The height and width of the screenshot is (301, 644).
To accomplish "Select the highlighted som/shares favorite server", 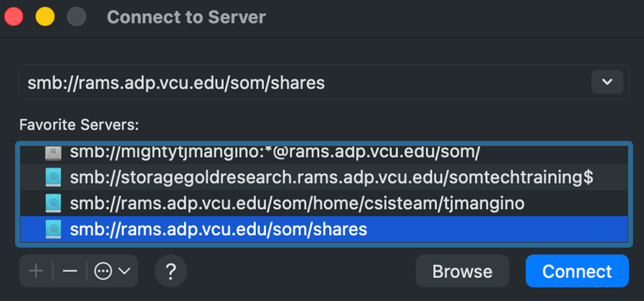I will pos(219,229).
